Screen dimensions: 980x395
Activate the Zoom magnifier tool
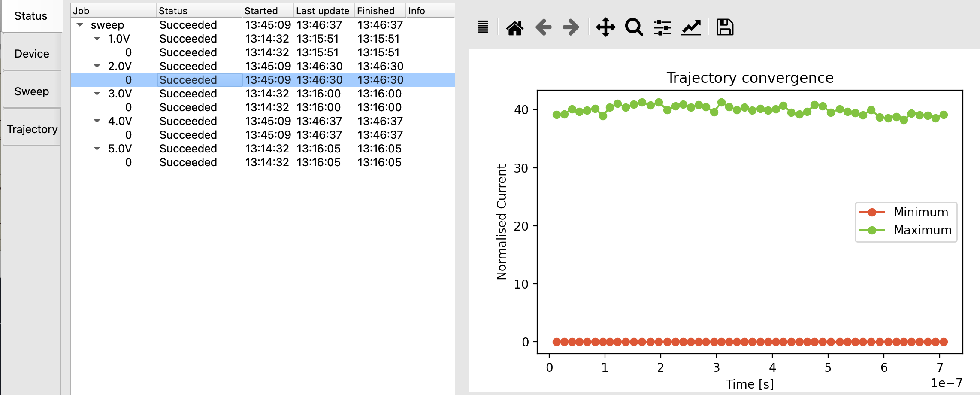click(x=634, y=27)
